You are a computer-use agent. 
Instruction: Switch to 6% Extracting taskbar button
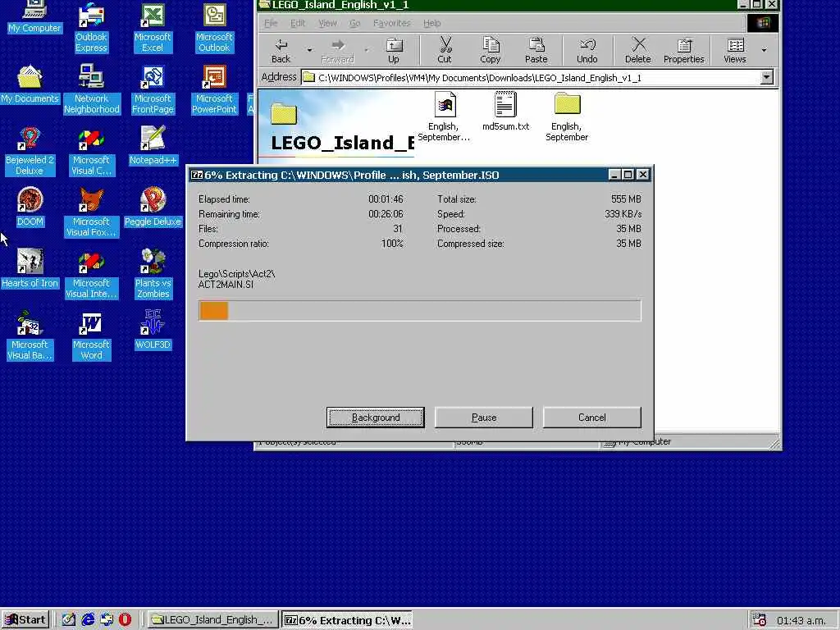tap(347, 620)
